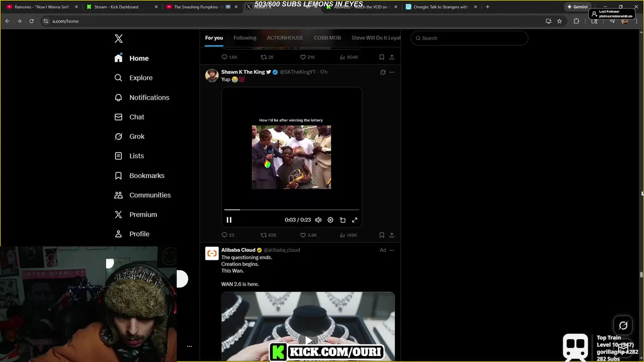This screenshot has height=362, width=644.
Task: Switch to the Following tab
Action: click(x=245, y=38)
